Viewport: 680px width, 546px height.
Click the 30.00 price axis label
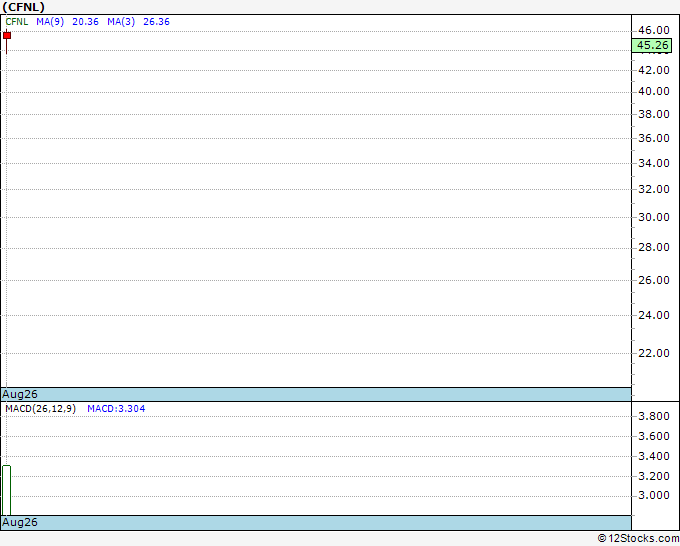coord(654,217)
